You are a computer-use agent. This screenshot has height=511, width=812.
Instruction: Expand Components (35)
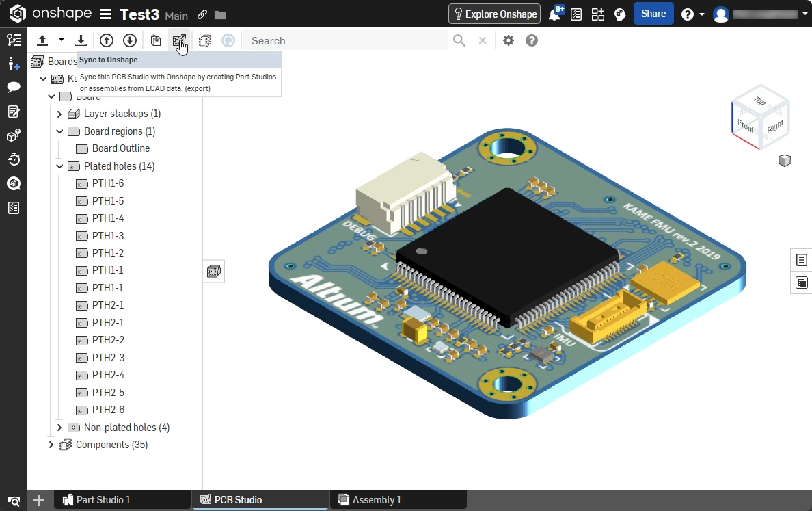[51, 445]
